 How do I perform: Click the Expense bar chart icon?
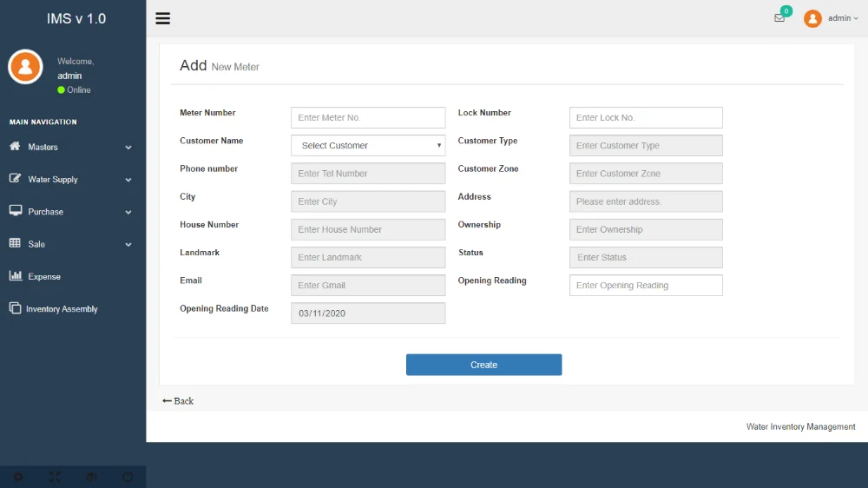[15, 276]
